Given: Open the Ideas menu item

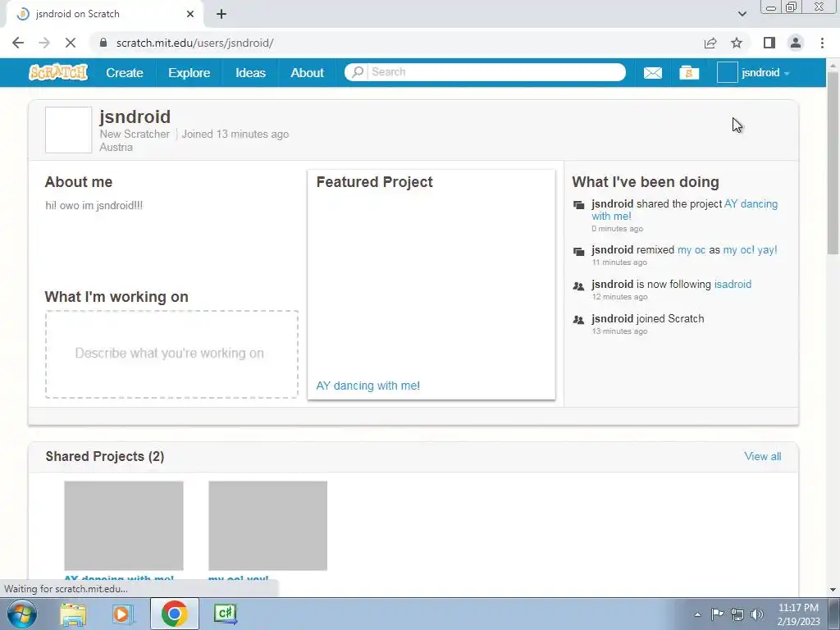Looking at the screenshot, I should click(250, 72).
